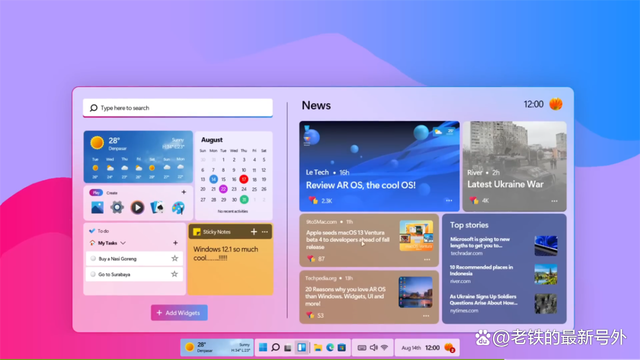Open the Solitaire cards icon
Screen dimensions: 640x360
(x=157, y=207)
